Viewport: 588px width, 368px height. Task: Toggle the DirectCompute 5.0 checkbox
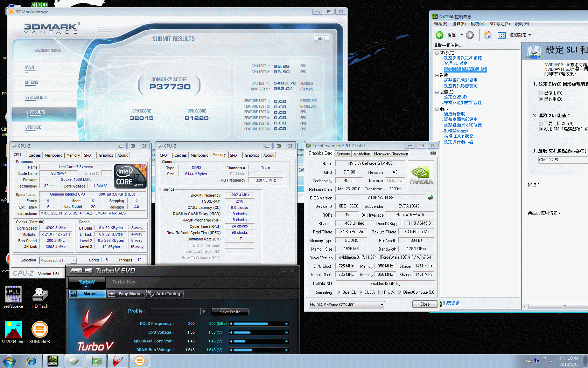pyautogui.click(x=400, y=292)
